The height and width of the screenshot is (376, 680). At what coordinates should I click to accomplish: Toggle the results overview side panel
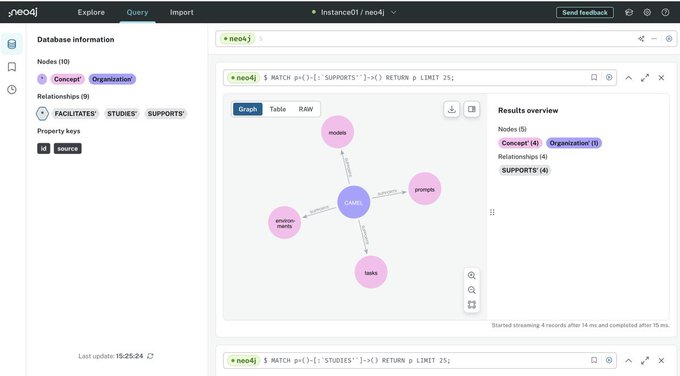pos(471,109)
